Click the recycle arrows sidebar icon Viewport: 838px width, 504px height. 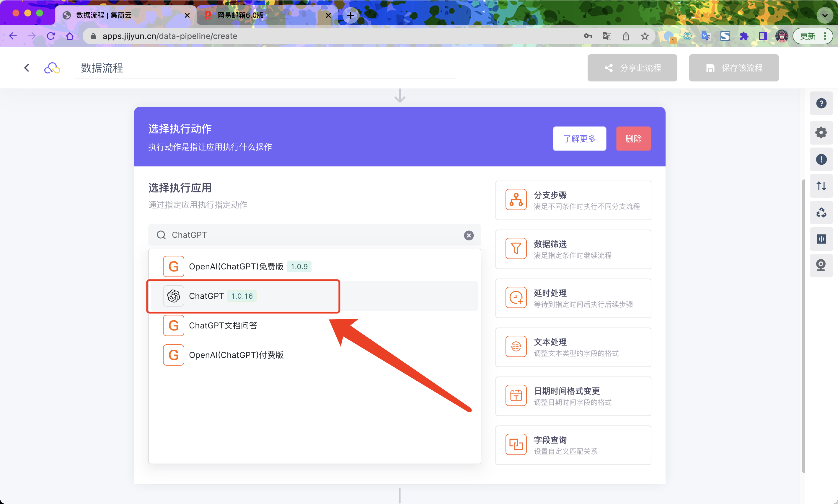(x=821, y=212)
